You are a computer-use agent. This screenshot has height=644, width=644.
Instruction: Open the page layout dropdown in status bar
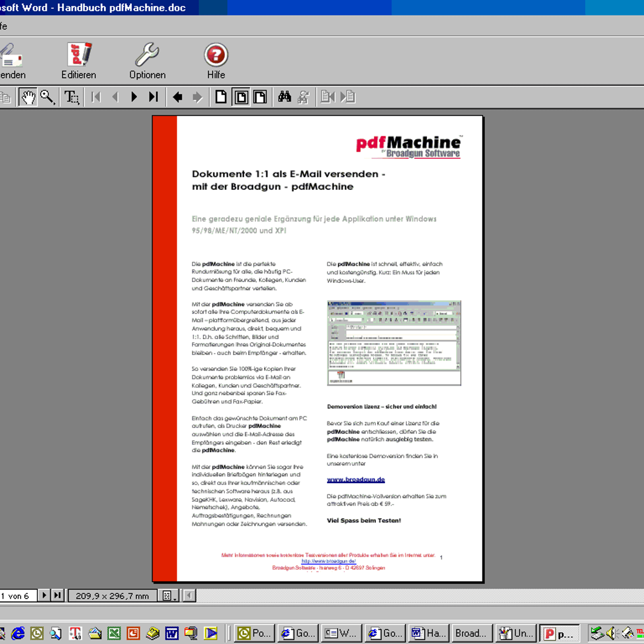coord(169,596)
